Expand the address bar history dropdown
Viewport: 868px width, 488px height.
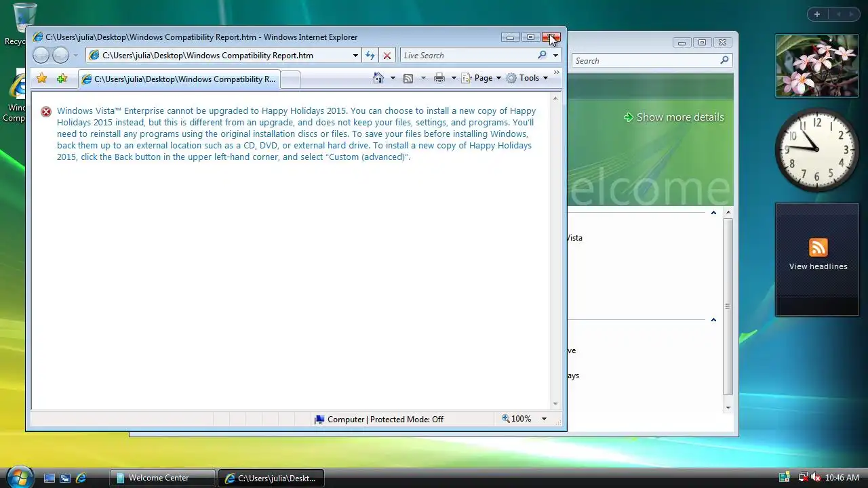coord(355,56)
